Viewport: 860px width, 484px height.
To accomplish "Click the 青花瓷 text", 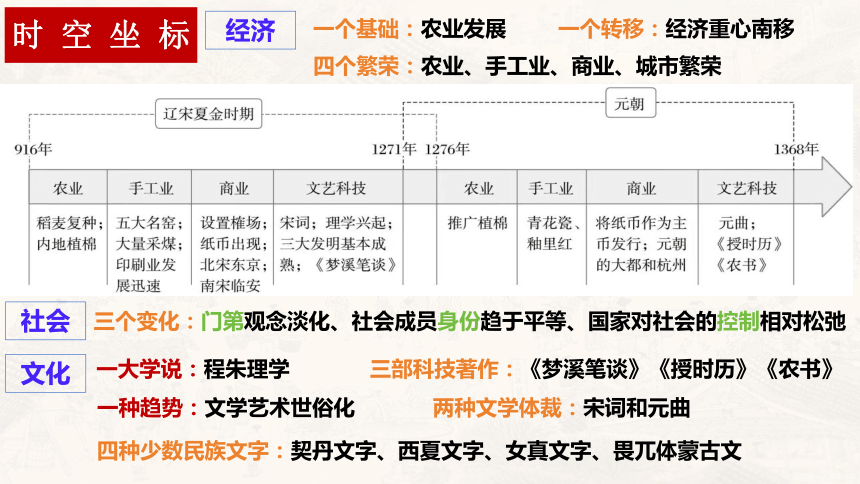I will tap(549, 223).
